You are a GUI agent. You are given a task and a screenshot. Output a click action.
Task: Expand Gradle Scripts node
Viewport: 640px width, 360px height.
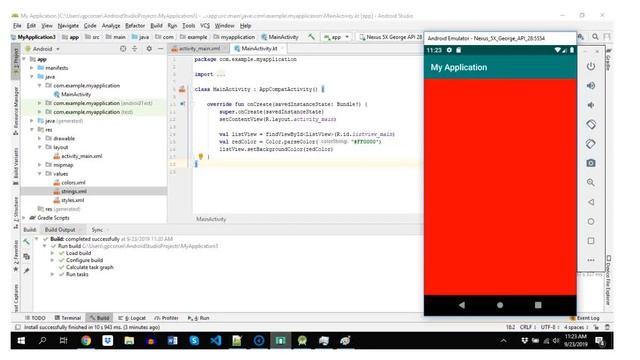[24, 218]
